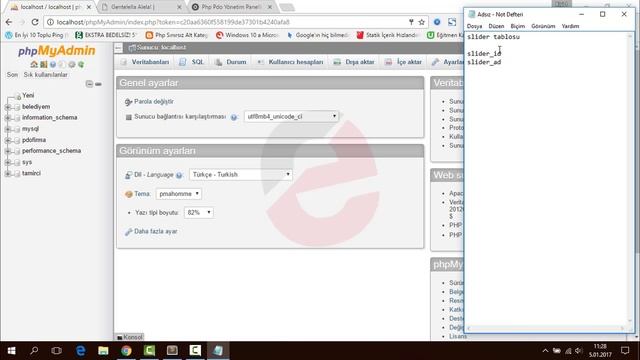The height and width of the screenshot is (360, 640).
Task: Click Sık kullanılanlar in sidebar
Action: 46,75
